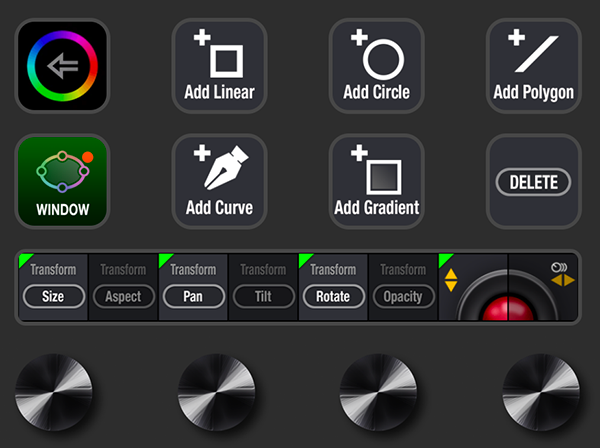Image resolution: width=600 pixels, height=448 pixels.
Task: Click the yellow left-right arrows icon
Action: [563, 280]
